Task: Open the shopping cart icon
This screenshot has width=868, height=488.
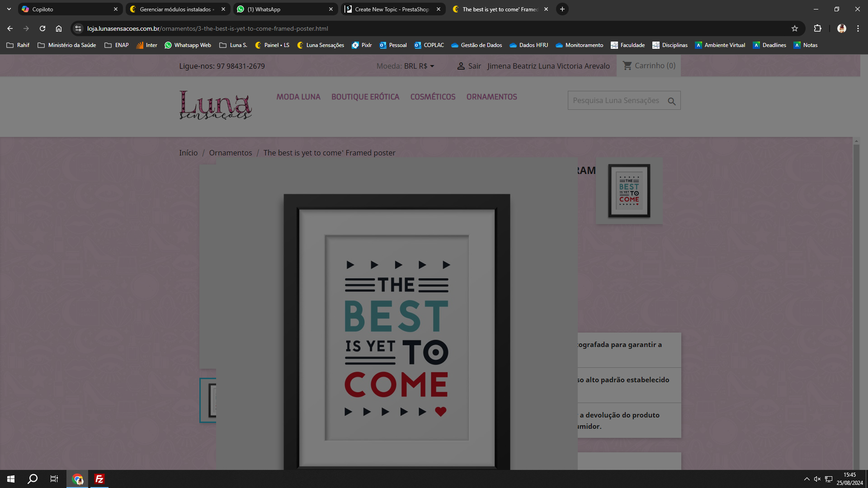Action: [x=627, y=66]
